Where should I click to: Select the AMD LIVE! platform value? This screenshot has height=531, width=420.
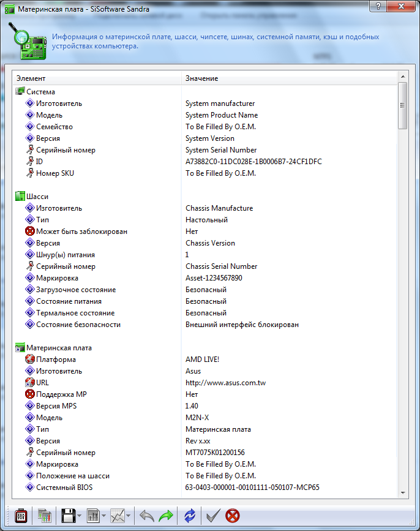point(202,360)
